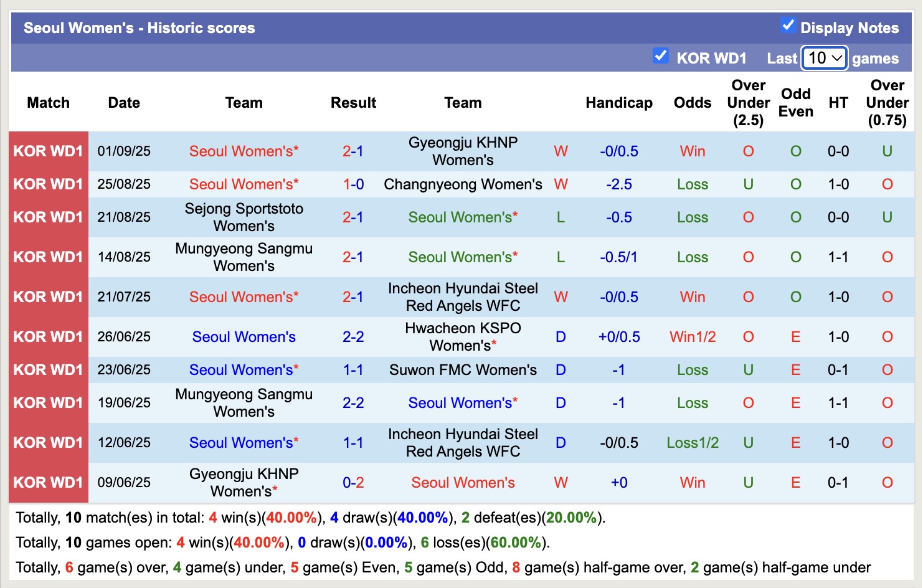Viewport: 923px width, 588px height.
Task: Select Changnyeong Women's team link
Action: point(463,184)
